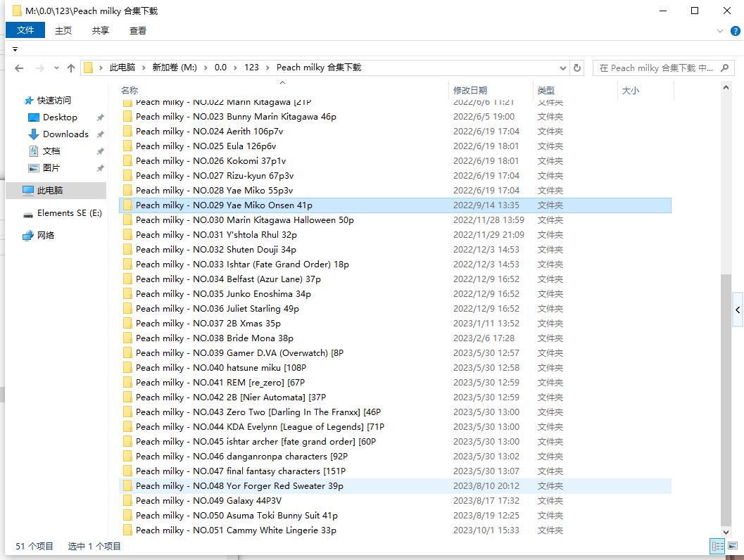The image size is (744, 560).
Task: Unpin Desktop using its pin icon
Action: point(100,117)
